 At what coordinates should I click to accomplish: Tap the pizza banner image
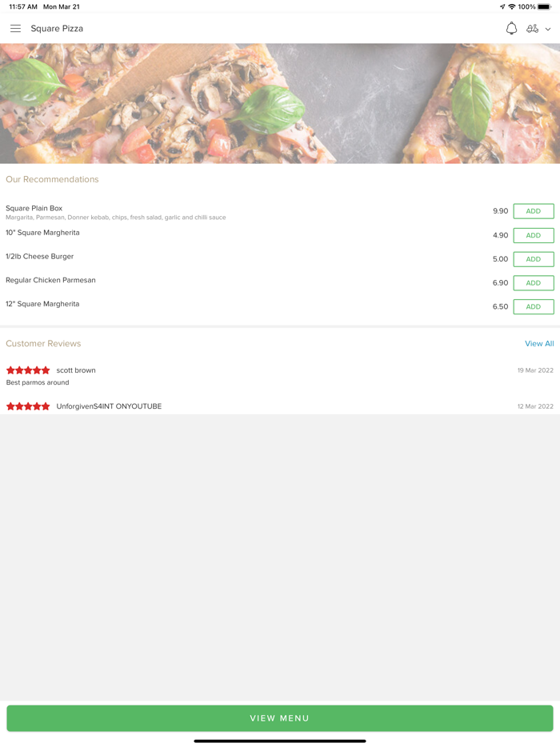click(280, 104)
